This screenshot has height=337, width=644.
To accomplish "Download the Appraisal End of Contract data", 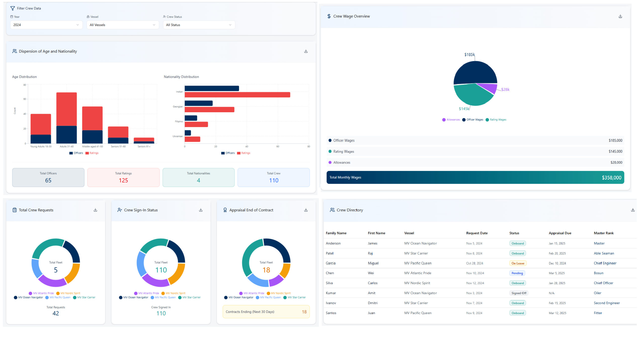I will 306,210.
